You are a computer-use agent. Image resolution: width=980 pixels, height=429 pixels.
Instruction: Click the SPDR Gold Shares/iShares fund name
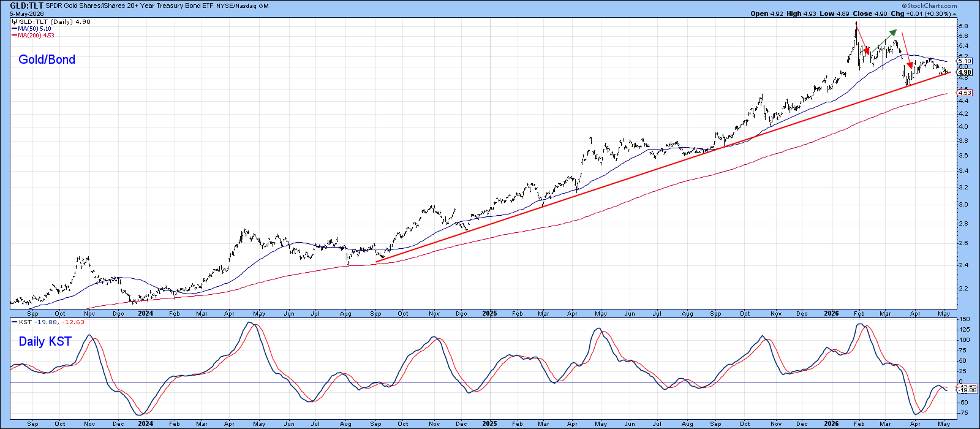(x=129, y=6)
